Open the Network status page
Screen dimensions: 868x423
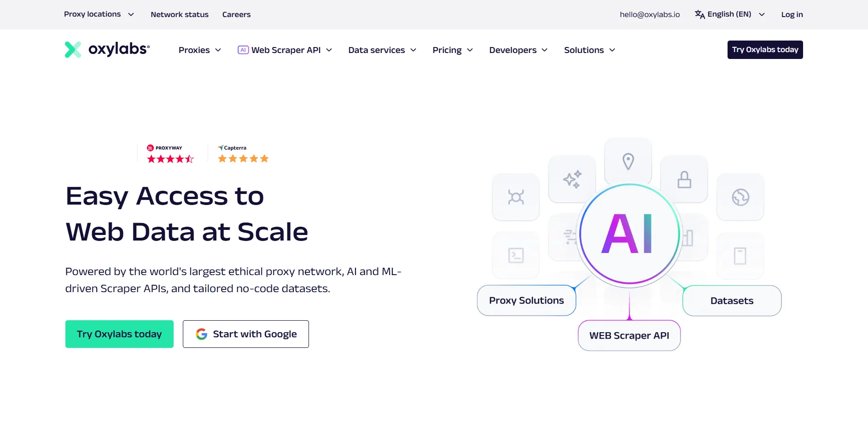pos(180,14)
